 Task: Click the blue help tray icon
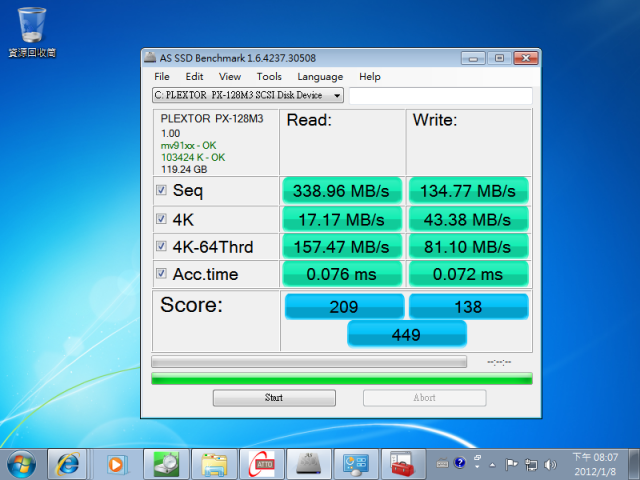click(x=460, y=462)
